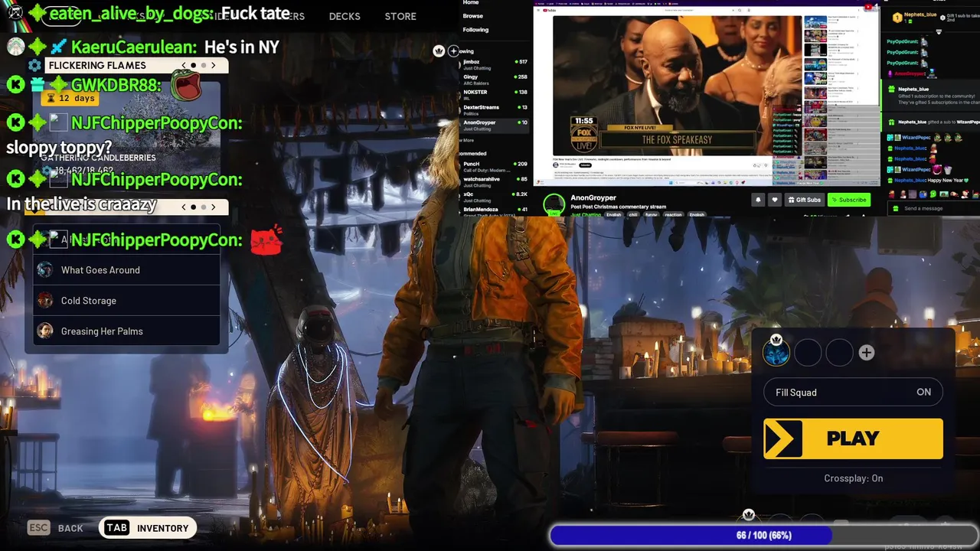
Task: Toggle the Crossplay: On setting
Action: click(x=853, y=478)
